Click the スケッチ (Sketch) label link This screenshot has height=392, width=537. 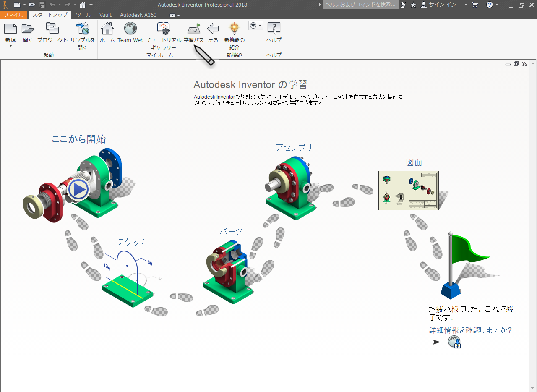coord(132,242)
